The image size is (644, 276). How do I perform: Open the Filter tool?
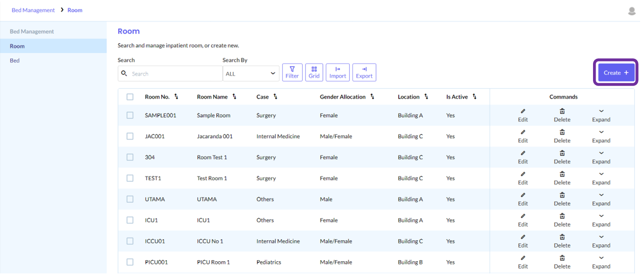292,72
